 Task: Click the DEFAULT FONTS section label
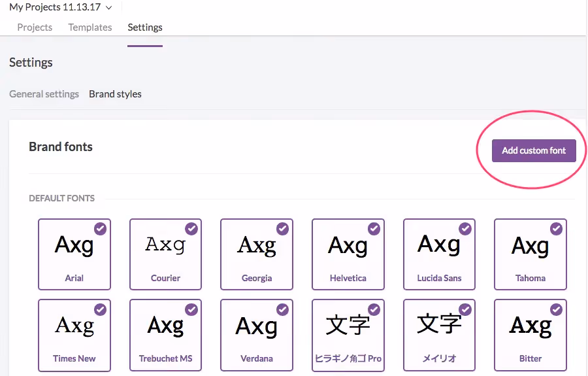pos(62,198)
